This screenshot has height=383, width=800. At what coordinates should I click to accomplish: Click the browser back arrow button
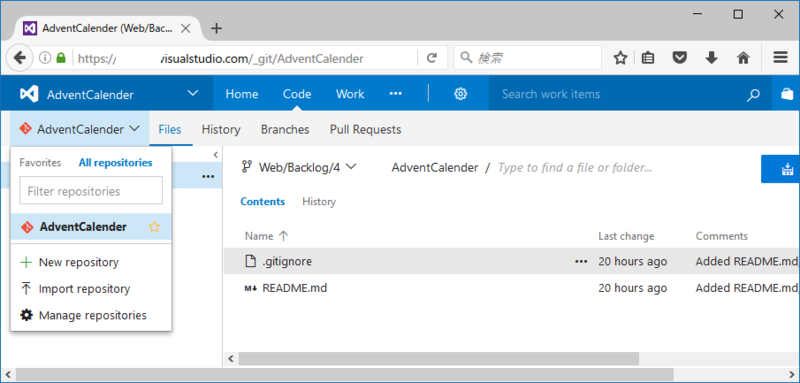19,58
